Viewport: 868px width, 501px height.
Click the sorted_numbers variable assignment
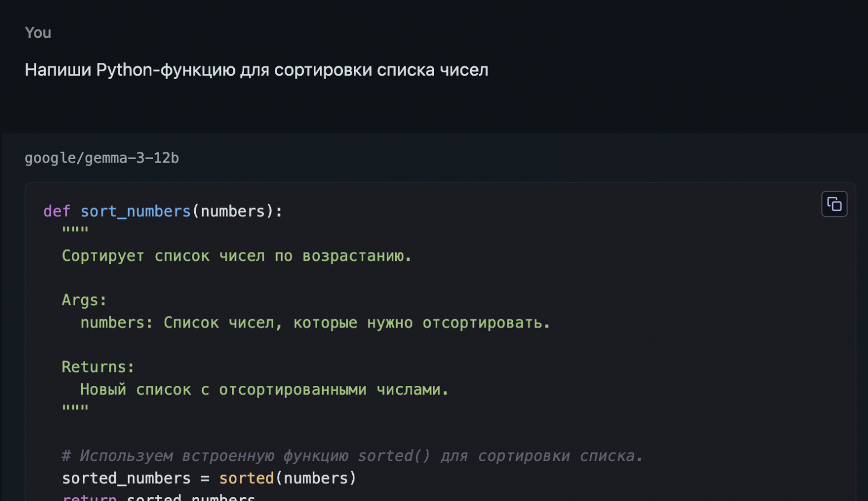126,478
